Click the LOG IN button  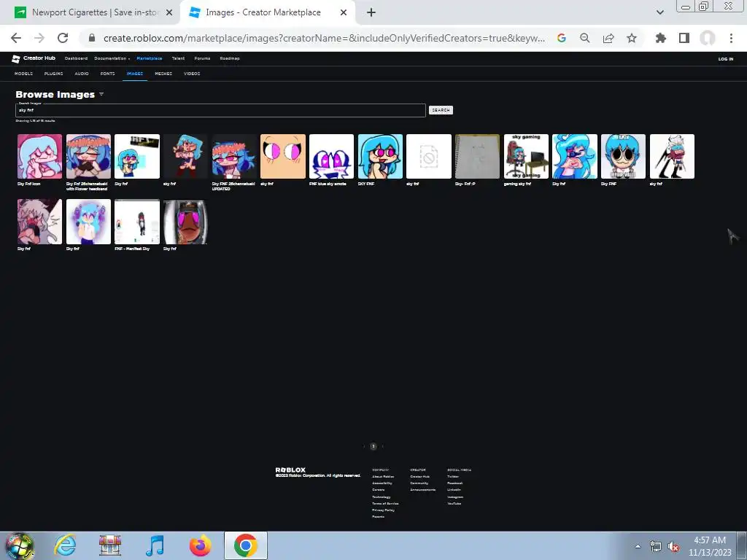click(x=726, y=59)
